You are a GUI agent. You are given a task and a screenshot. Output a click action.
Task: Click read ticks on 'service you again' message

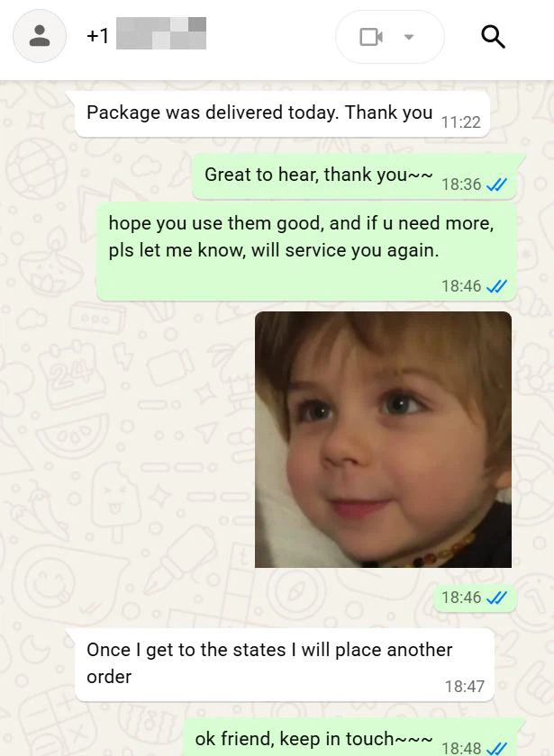[496, 286]
